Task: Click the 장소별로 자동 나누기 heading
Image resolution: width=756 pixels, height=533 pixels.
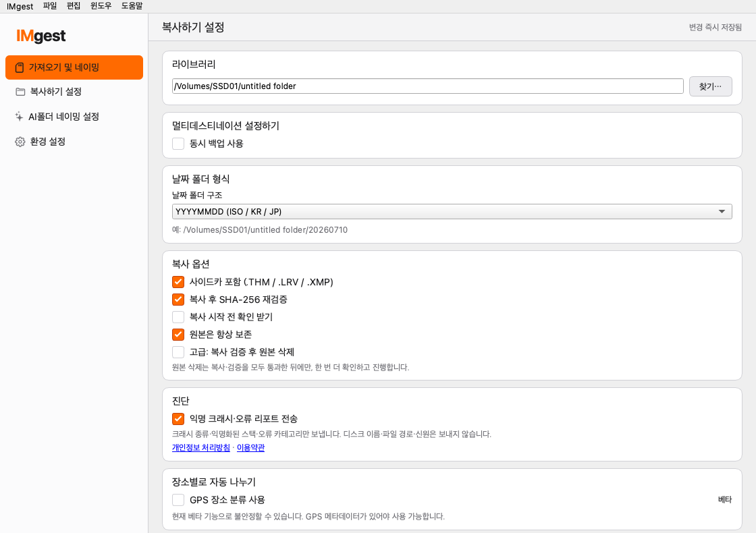Action: click(x=213, y=482)
